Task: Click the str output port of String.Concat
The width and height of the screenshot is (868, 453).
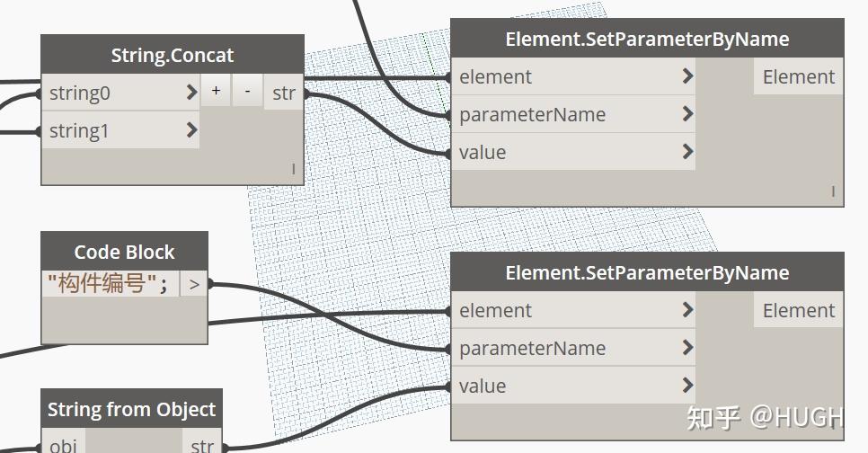Action: pos(284,93)
